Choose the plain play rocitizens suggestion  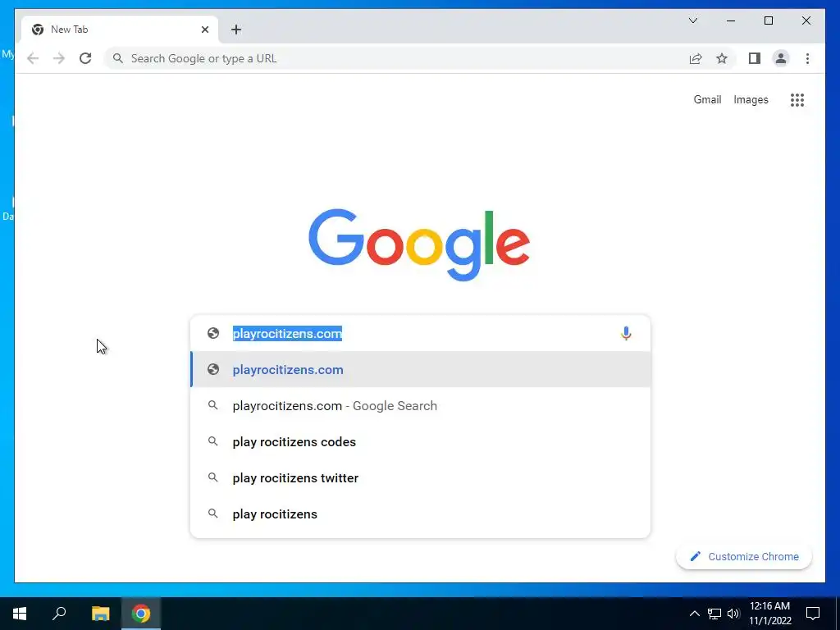(x=421, y=514)
